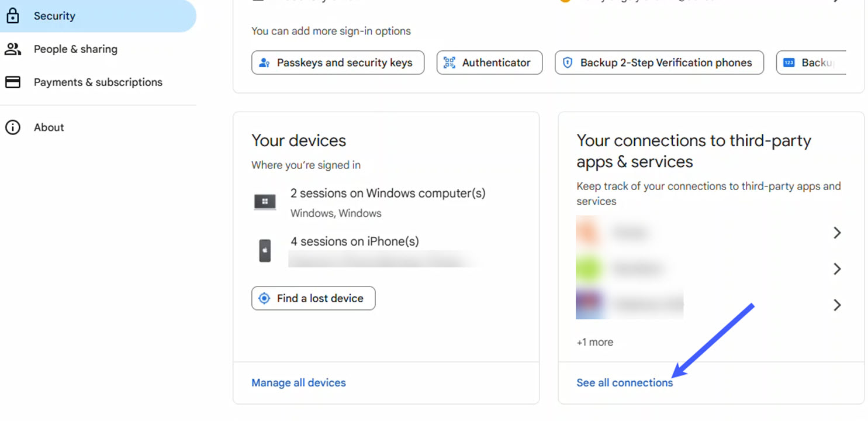The width and height of the screenshot is (868, 421).
Task: Click the Find a lost device target icon
Action: pos(264,298)
